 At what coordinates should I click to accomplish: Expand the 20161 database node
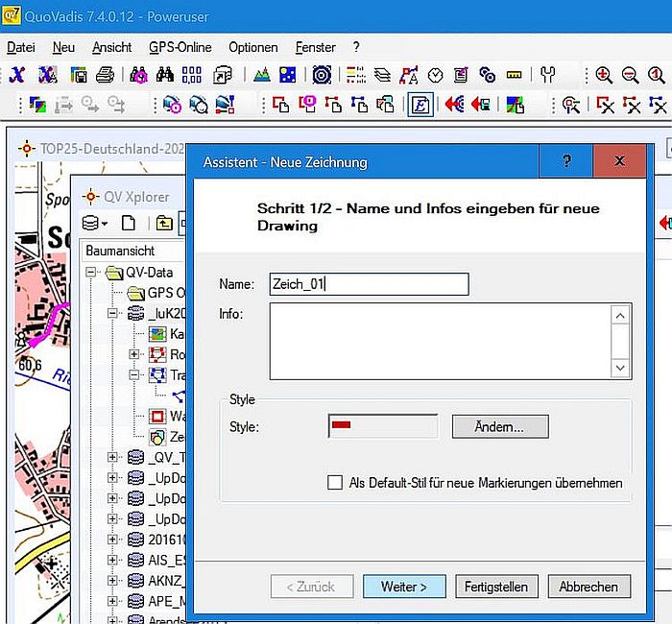[112, 540]
